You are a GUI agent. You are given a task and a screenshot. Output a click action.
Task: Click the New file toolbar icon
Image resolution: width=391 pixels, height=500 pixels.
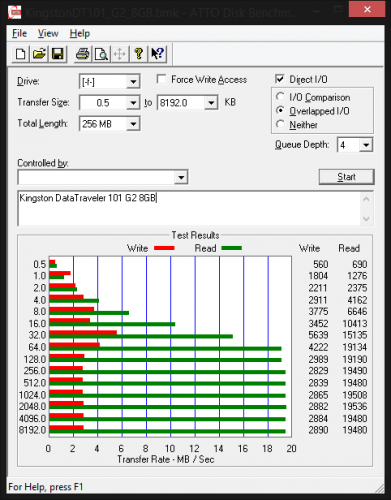coord(21,54)
